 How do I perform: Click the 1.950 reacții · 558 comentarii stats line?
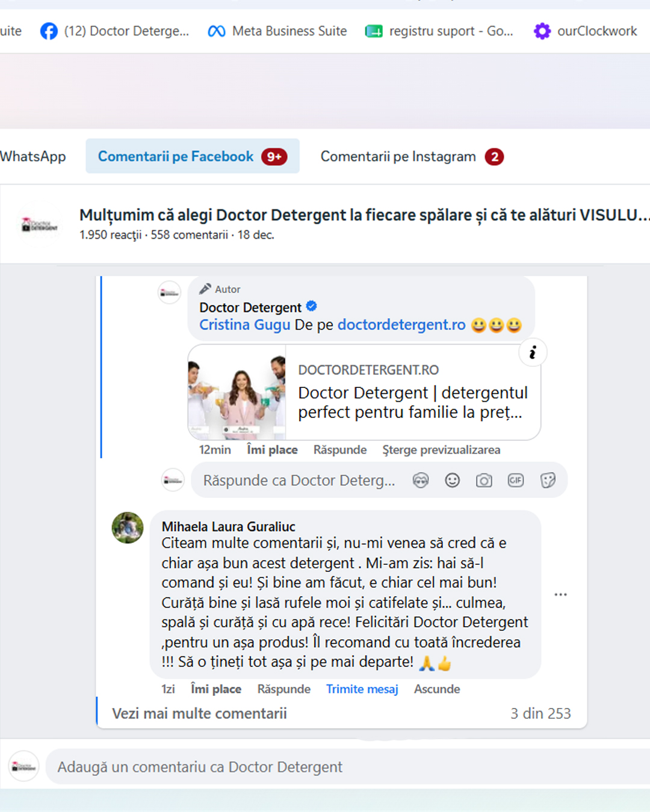pos(177,235)
